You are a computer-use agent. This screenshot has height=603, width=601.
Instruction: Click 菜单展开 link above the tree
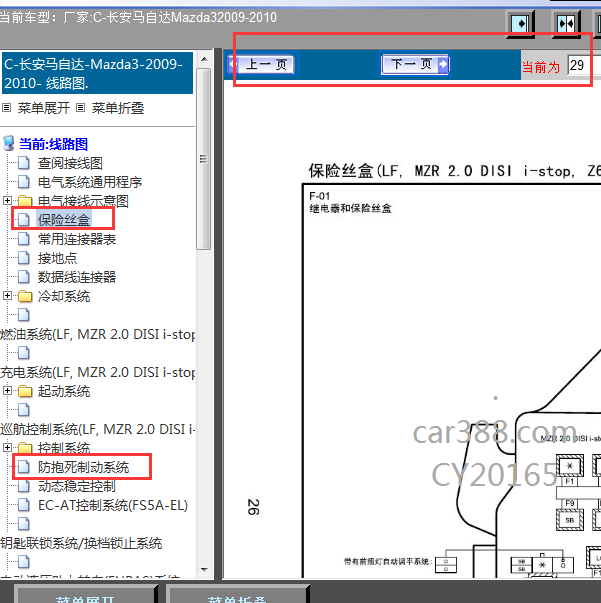coord(43,108)
